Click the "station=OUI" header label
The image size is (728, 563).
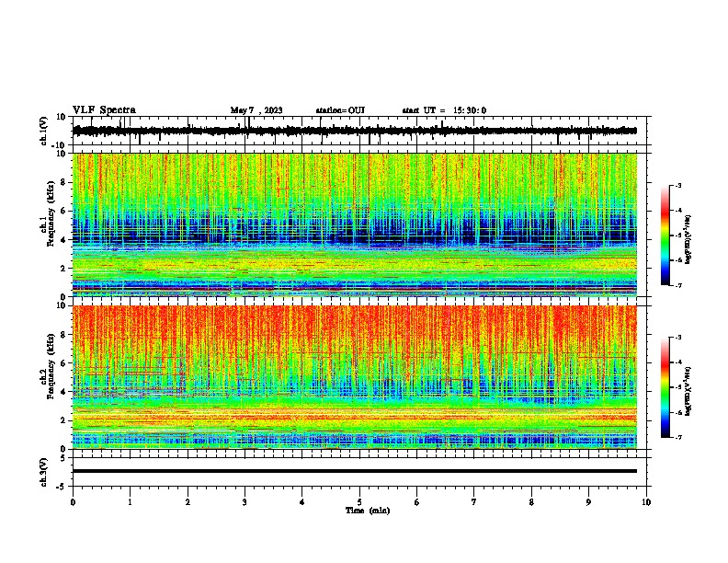pos(340,110)
